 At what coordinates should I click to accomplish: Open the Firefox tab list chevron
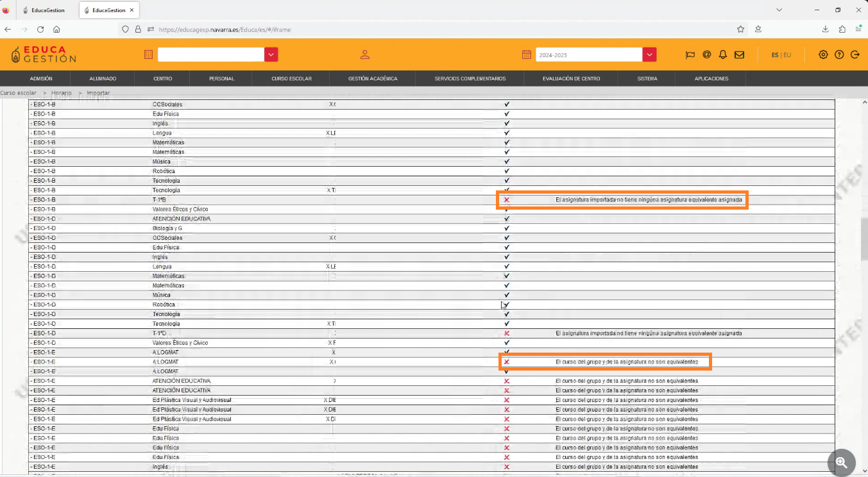(779, 10)
